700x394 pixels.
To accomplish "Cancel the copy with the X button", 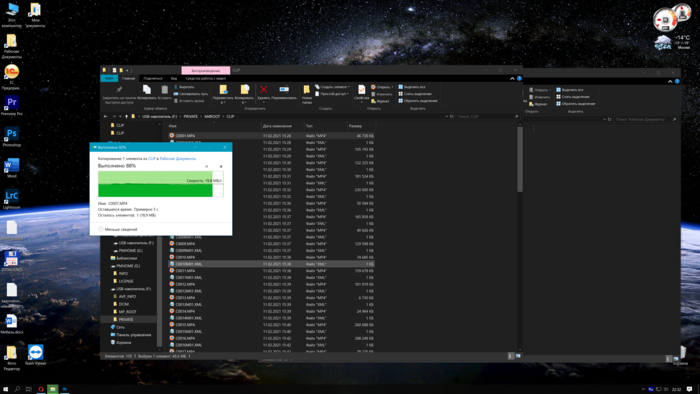I will click(x=221, y=166).
